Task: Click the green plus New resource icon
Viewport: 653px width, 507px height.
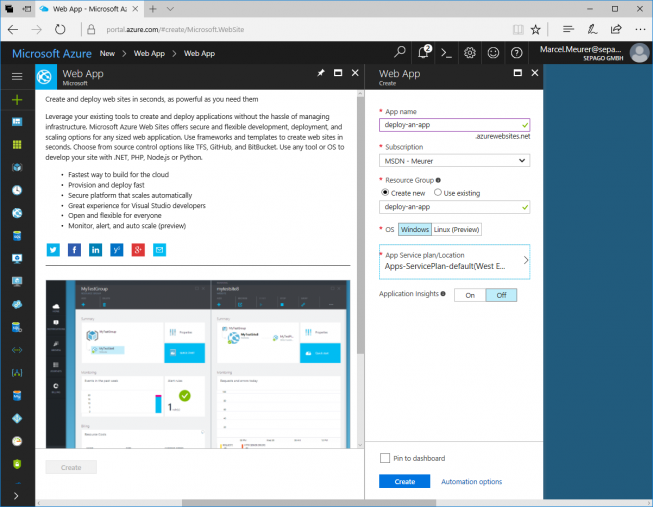Action: [x=17, y=100]
